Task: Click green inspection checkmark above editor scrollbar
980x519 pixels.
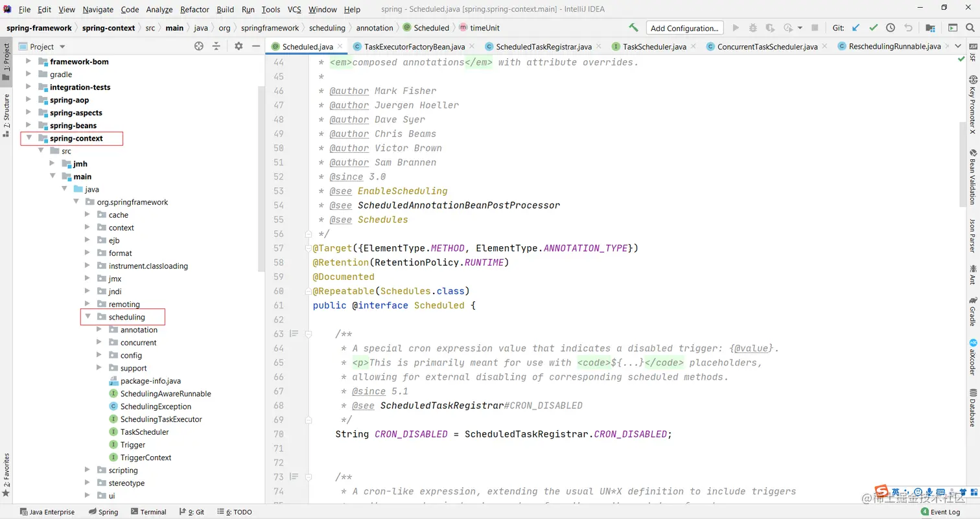Action: [x=961, y=59]
